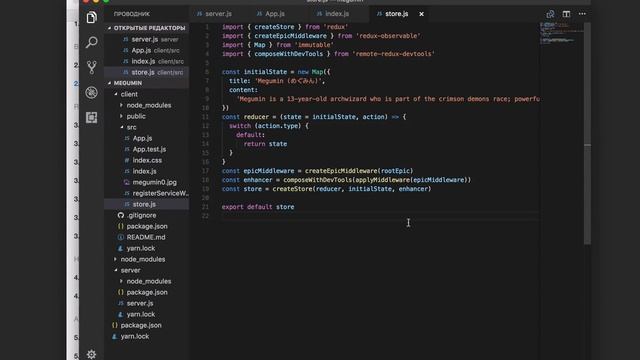Split the editor with the split icon
The width and height of the screenshot is (640, 360).
(x=566, y=14)
